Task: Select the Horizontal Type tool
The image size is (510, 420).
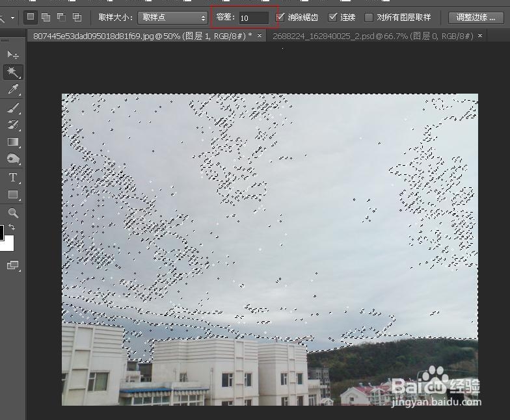Action: tap(13, 177)
